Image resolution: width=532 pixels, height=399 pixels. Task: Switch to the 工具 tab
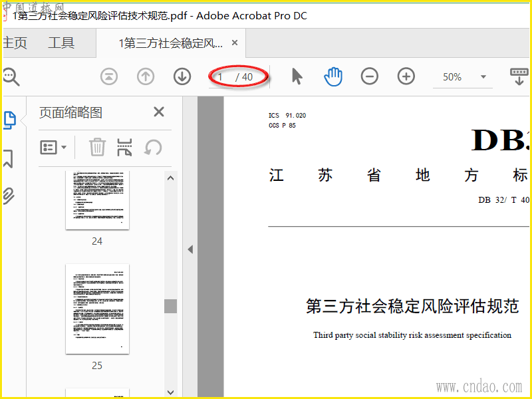61,43
